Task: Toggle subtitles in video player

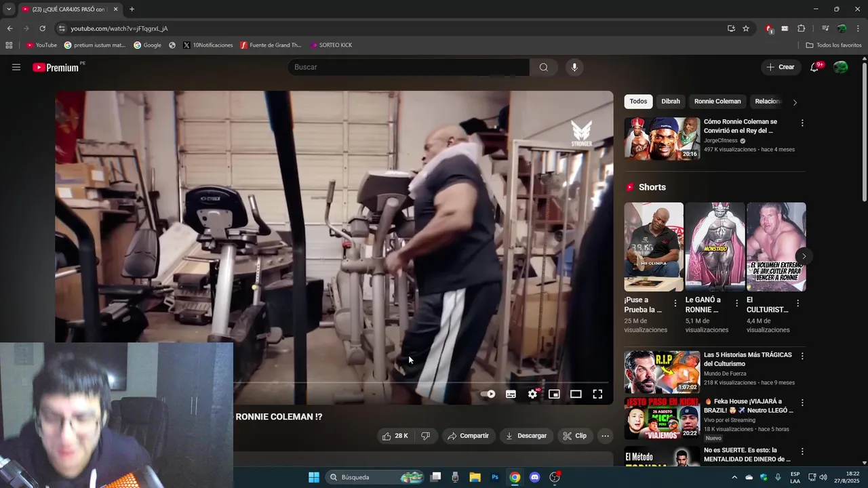Action: (x=511, y=394)
